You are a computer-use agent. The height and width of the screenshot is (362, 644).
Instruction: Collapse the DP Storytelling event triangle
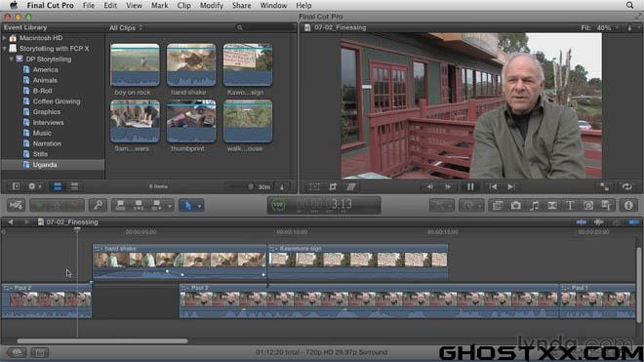point(11,60)
